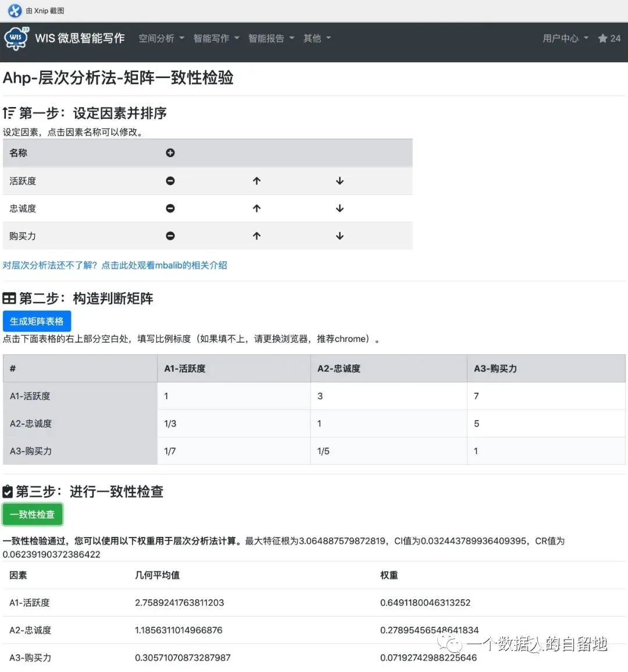628x672 pixels.
Task: Click the star icon next to 24
Action: [602, 38]
